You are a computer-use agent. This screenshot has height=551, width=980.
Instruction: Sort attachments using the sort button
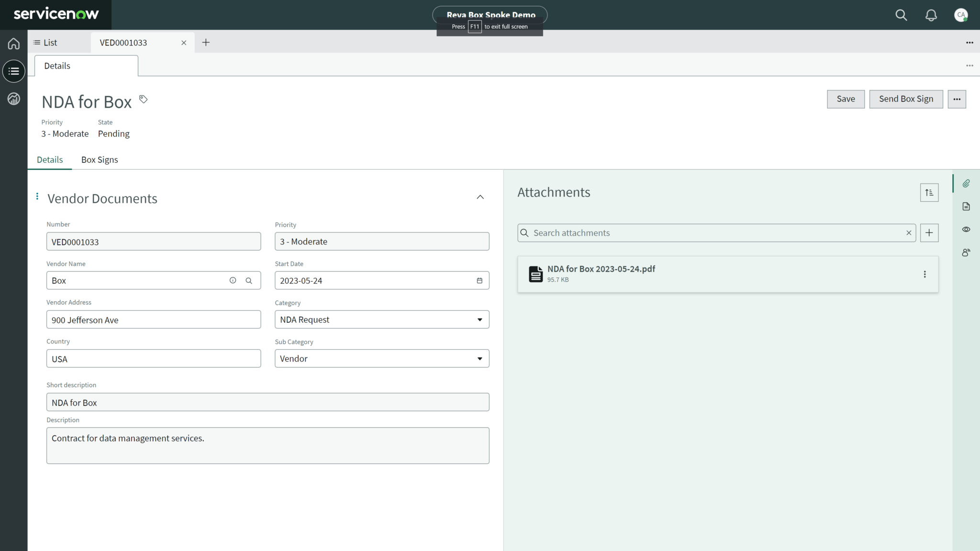pos(929,193)
